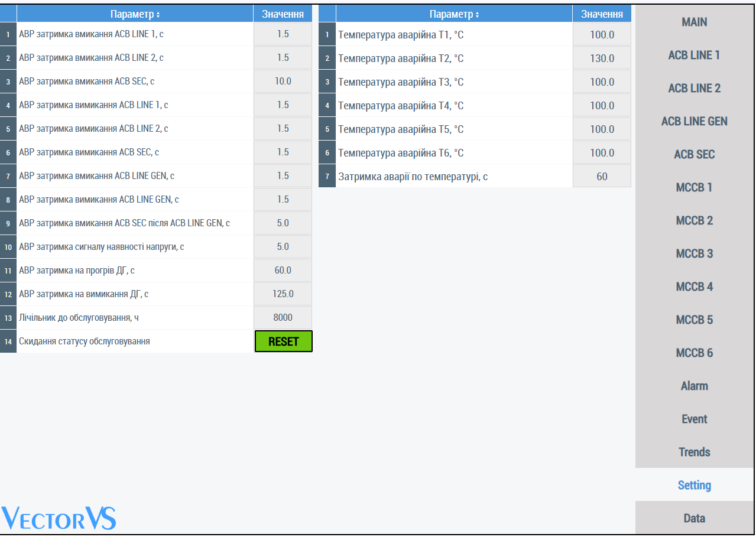Go to ACB LINE GEN page
756x537 pixels.
(x=694, y=121)
